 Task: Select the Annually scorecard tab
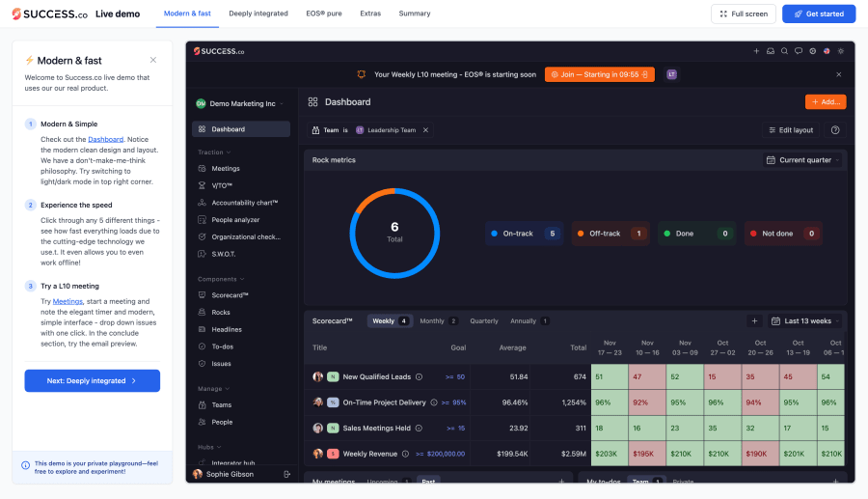529,321
